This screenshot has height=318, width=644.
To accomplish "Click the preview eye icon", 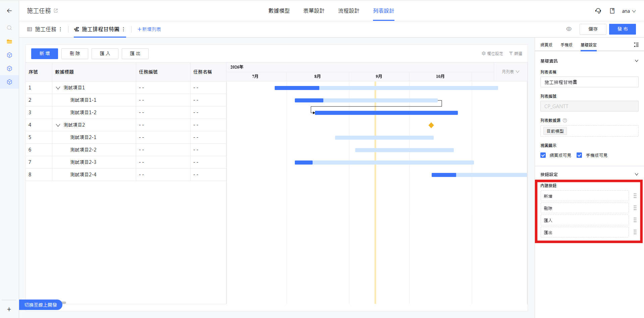I will (569, 29).
